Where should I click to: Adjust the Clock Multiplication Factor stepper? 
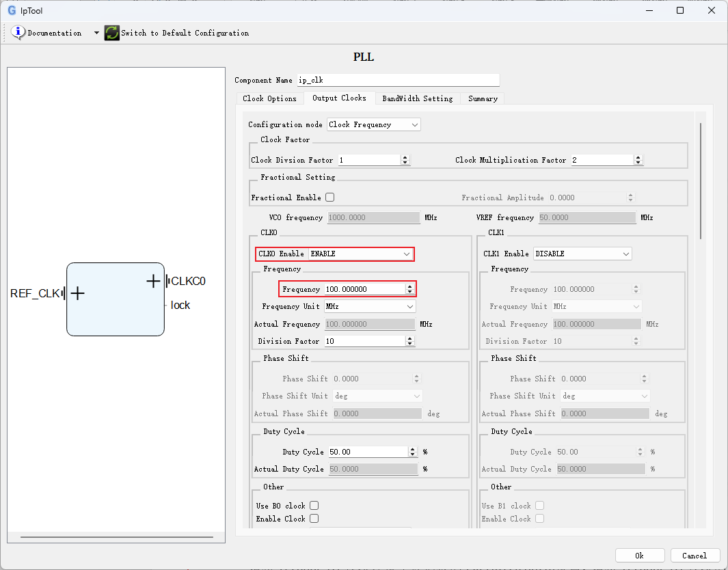(x=638, y=160)
